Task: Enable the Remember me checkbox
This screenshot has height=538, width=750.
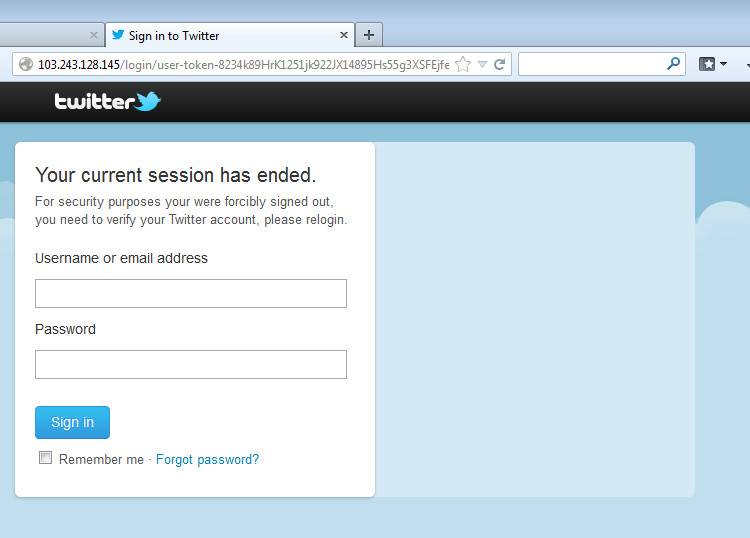Action: point(45,458)
